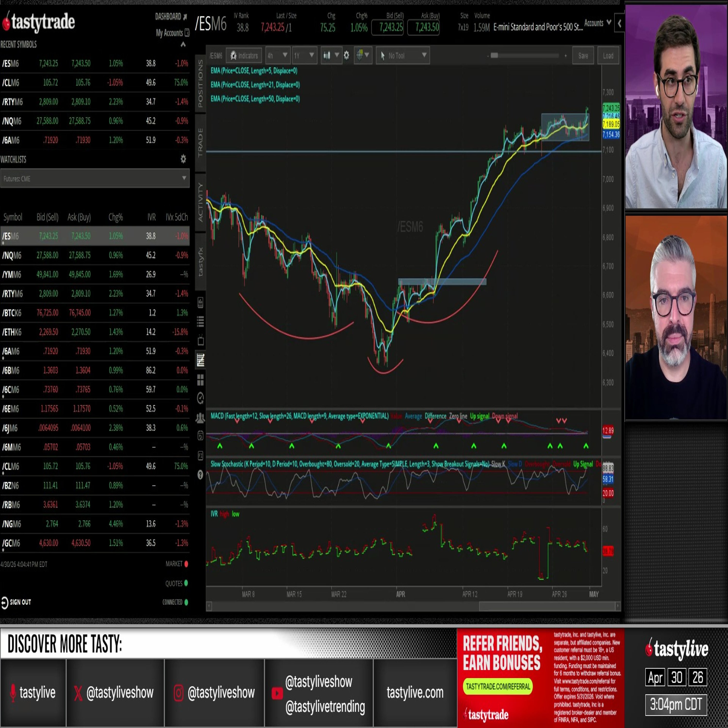Open the FI sidebar icon
728x728 pixels.
tap(200, 455)
